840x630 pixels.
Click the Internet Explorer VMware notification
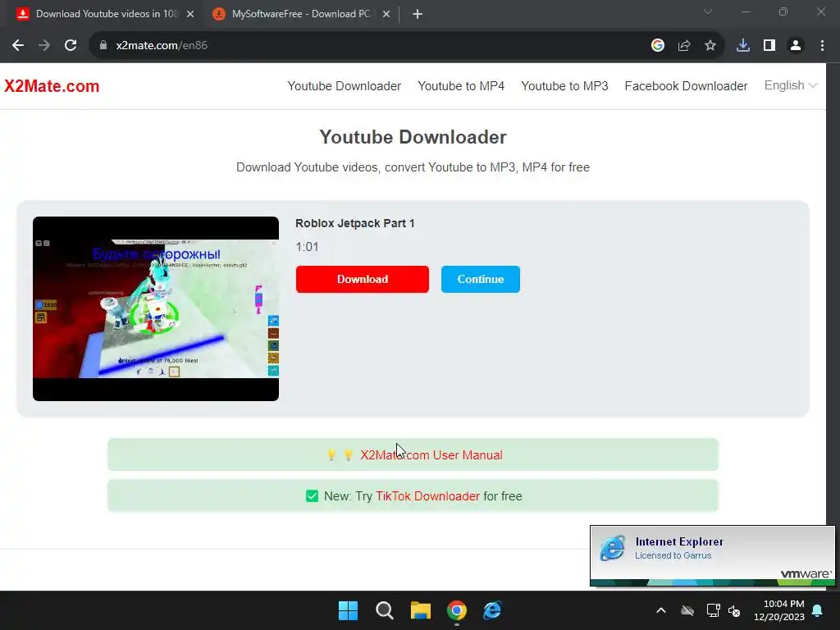pos(713,555)
